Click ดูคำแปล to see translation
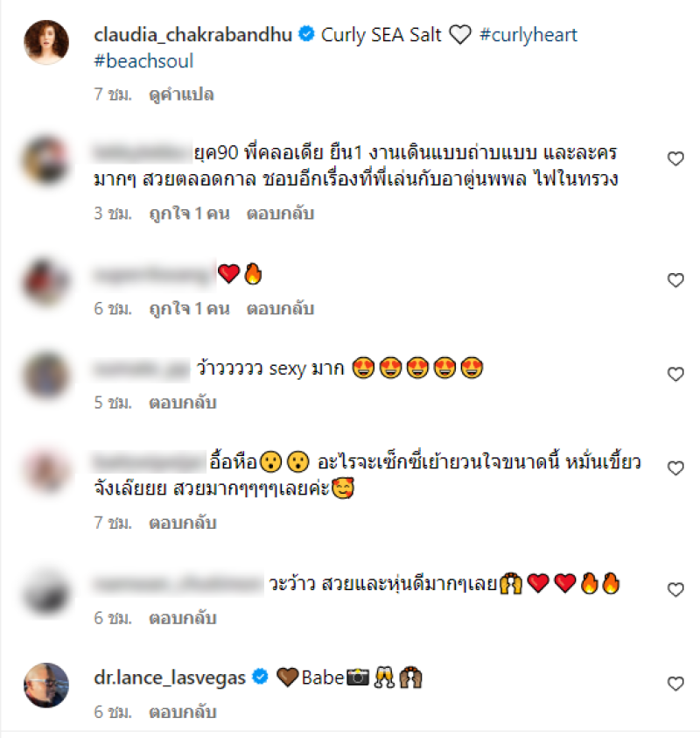700x738 pixels. 182,95
